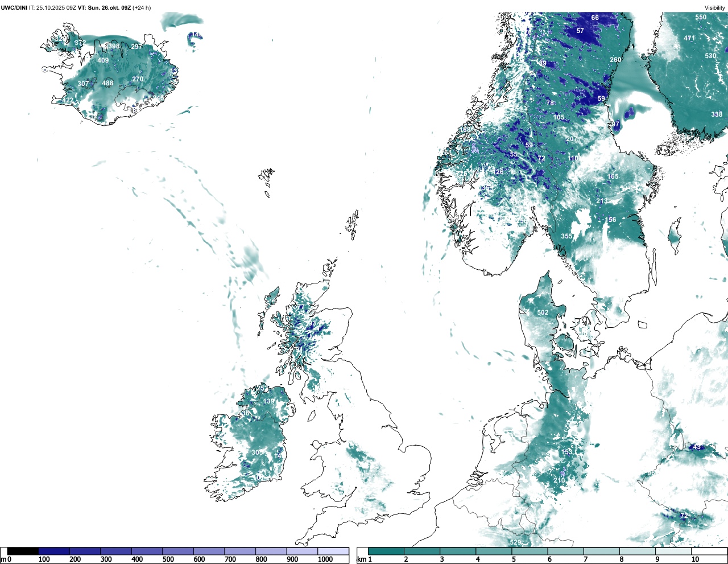Click the '100' label on the meter legend
Viewport: 728px width, 564px height.
[x=44, y=559]
